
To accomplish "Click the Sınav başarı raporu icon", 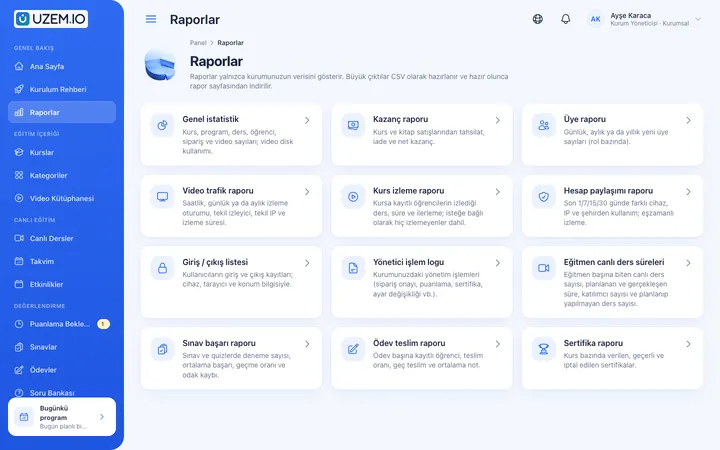I will pos(162,349).
